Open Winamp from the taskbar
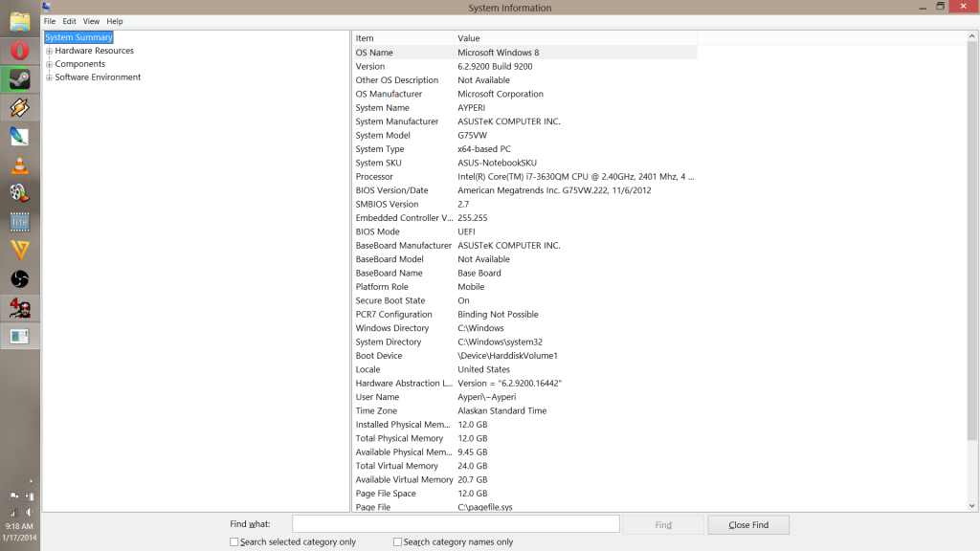The width and height of the screenshot is (980, 551). pyautogui.click(x=19, y=108)
